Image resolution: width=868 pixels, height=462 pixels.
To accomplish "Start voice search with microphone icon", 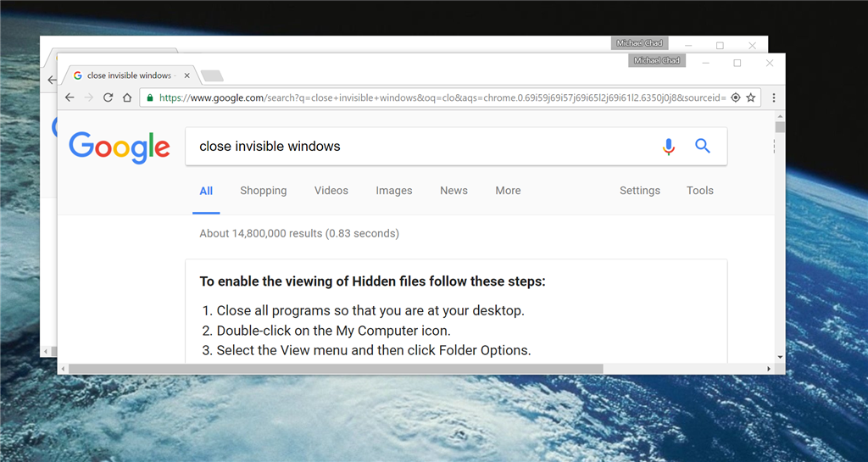I will pyautogui.click(x=669, y=146).
